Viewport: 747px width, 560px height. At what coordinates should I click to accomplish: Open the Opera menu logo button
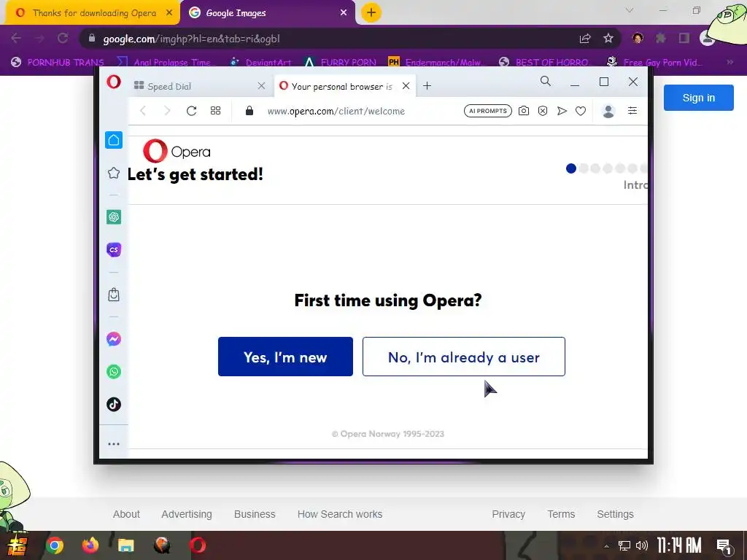pyautogui.click(x=113, y=82)
